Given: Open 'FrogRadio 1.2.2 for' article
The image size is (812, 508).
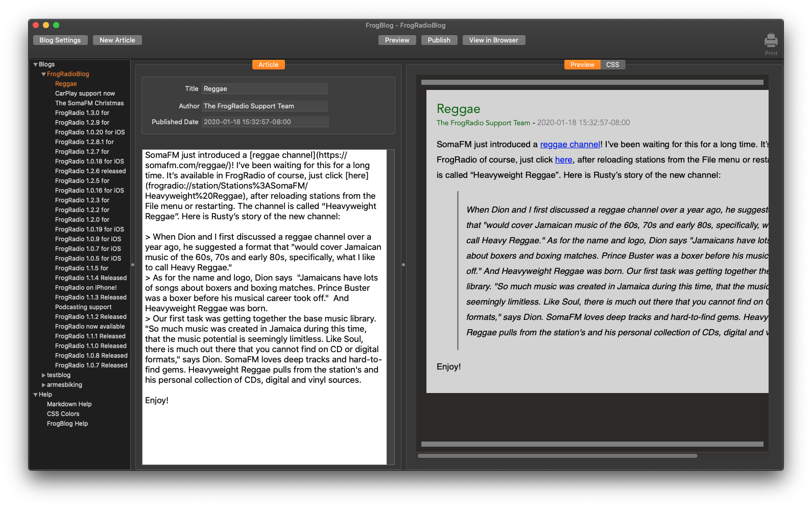Looking at the screenshot, I should [x=82, y=210].
